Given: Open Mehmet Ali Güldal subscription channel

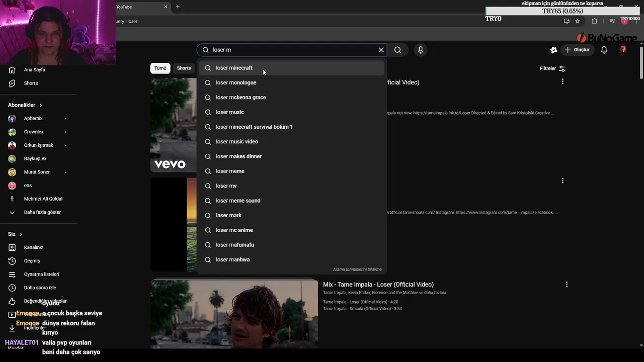Looking at the screenshot, I should point(38,199).
